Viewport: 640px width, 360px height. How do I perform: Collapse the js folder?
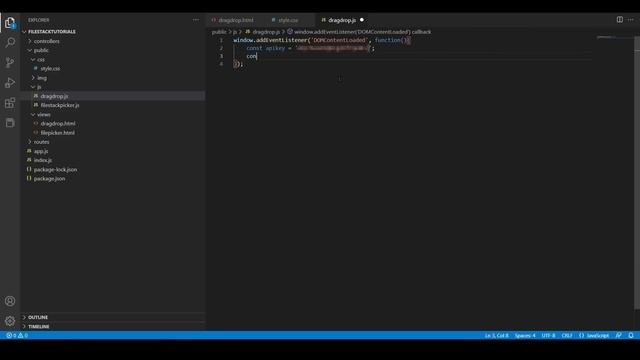(39, 87)
